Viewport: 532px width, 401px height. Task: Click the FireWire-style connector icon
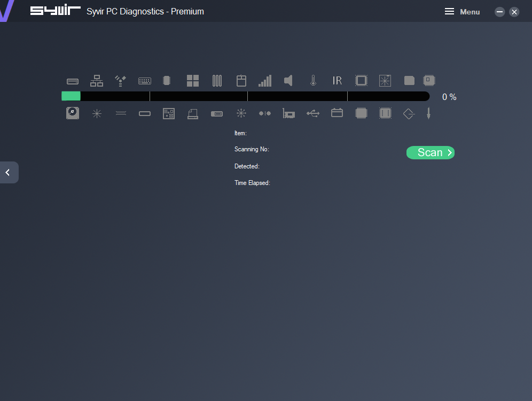[x=120, y=81]
